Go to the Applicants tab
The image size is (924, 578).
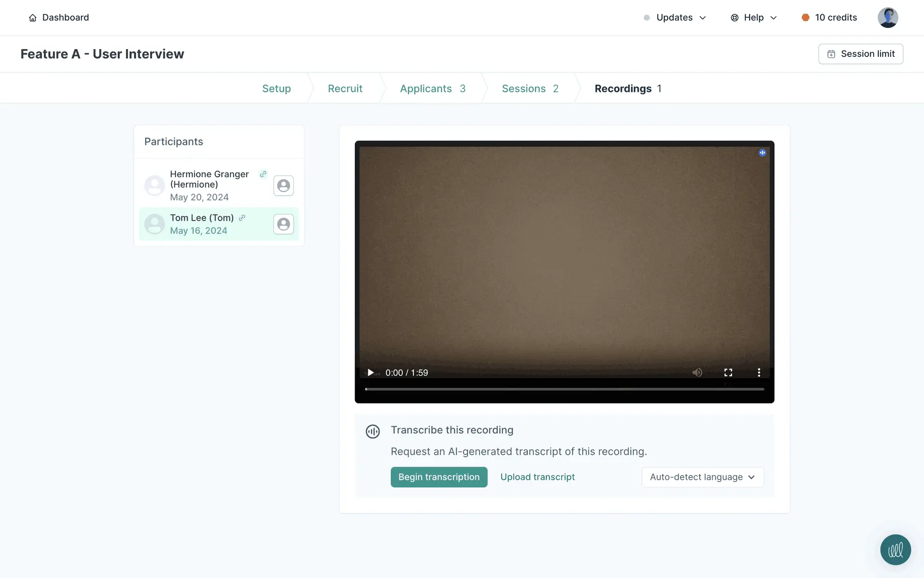coord(432,89)
